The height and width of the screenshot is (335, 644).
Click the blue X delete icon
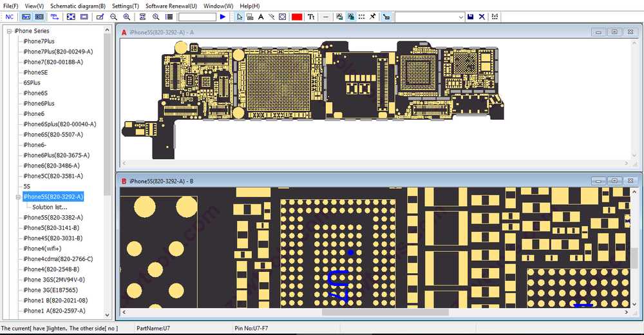pos(482,17)
